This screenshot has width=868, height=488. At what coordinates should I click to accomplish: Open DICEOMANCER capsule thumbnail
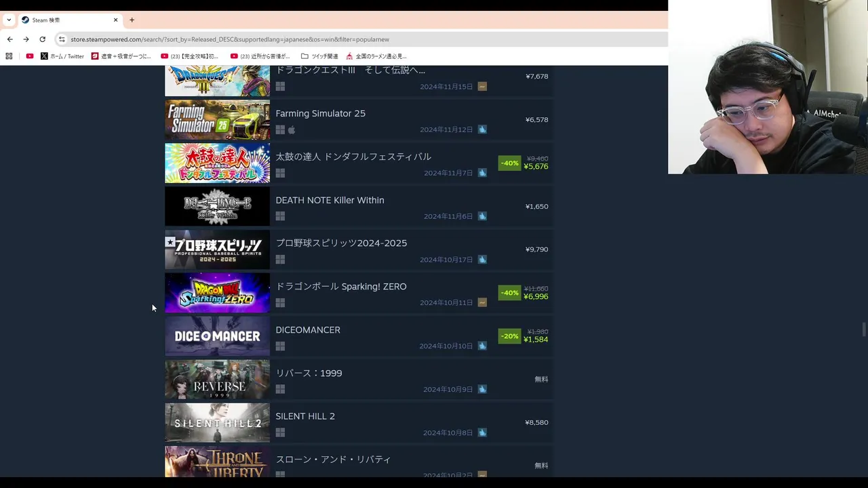point(217,336)
